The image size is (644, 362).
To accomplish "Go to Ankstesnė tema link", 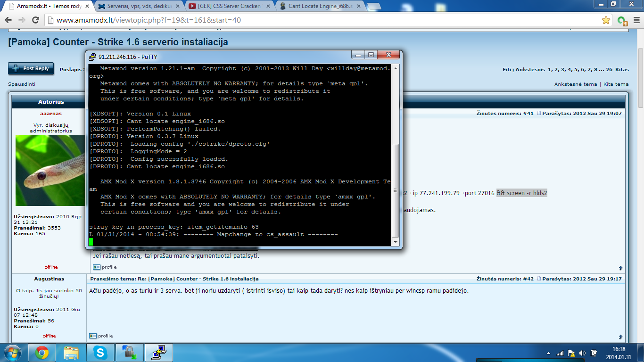I will 576,84.
